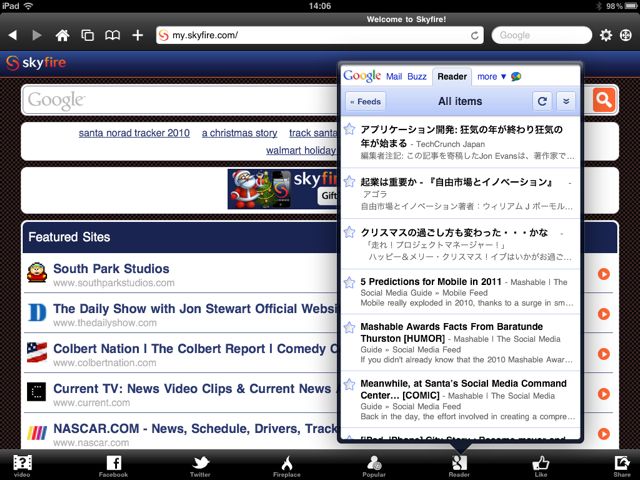Screen dimensions: 640x480
Task: Click South Park Cartman site icon
Action: (x=37, y=273)
